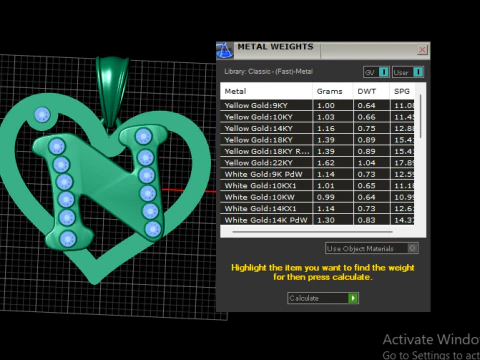Select the White Gold:14K PdW row
480x360 pixels.
pyautogui.click(x=317, y=220)
